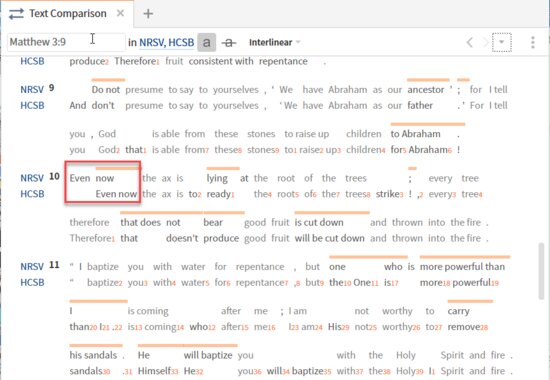Click the NRSV label for verse 9

point(32,89)
